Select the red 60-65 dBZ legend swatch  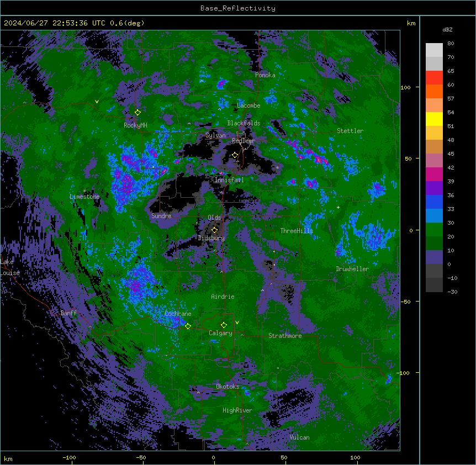click(x=434, y=77)
